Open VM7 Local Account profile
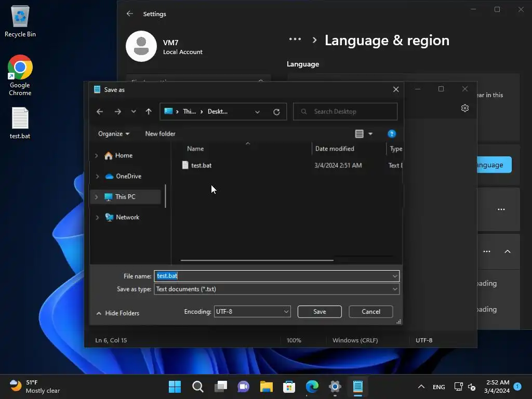The width and height of the screenshot is (532, 399). (164, 46)
